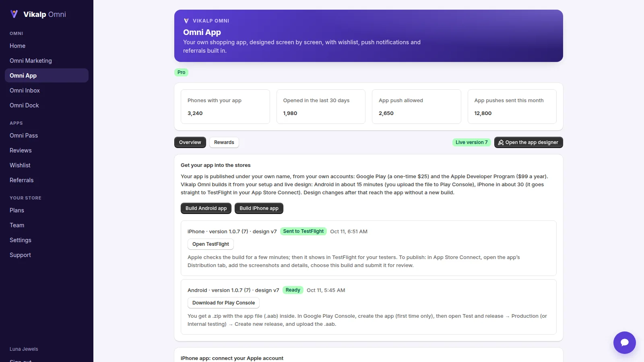The height and width of the screenshot is (362, 644).
Task: Click Open TestFlight button
Action: point(211,244)
